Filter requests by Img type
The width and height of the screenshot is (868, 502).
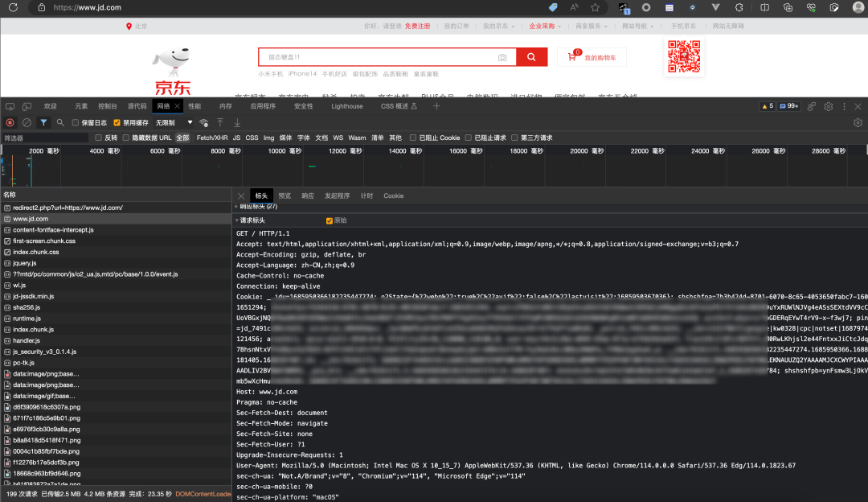(x=268, y=138)
